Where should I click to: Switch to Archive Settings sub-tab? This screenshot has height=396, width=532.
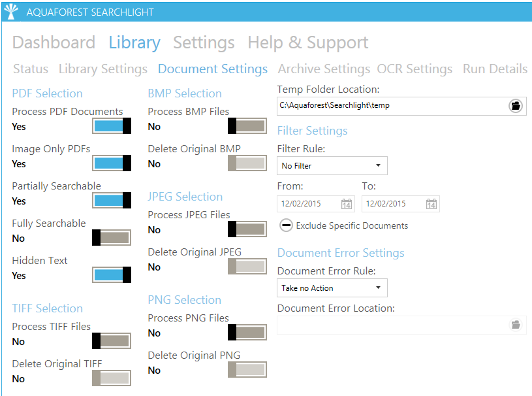click(x=324, y=69)
